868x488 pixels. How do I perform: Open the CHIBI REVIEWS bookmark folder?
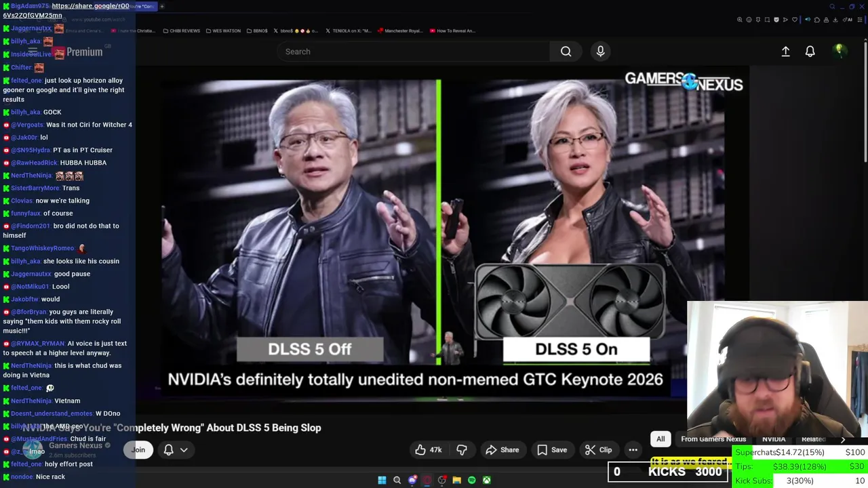click(x=182, y=30)
